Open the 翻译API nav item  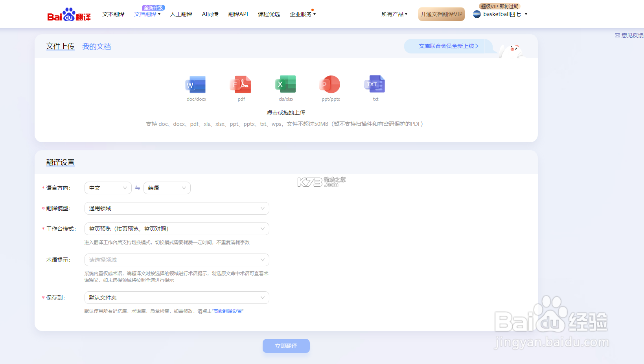point(238,14)
